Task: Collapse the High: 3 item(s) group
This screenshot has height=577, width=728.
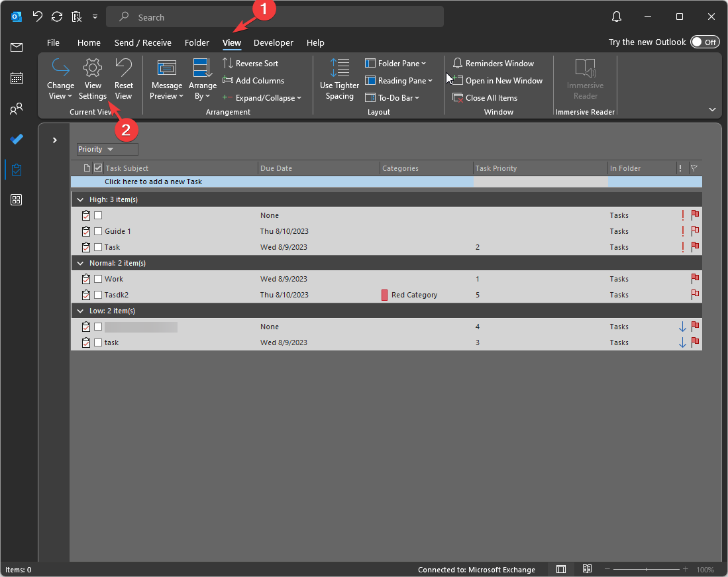Action: click(x=80, y=199)
